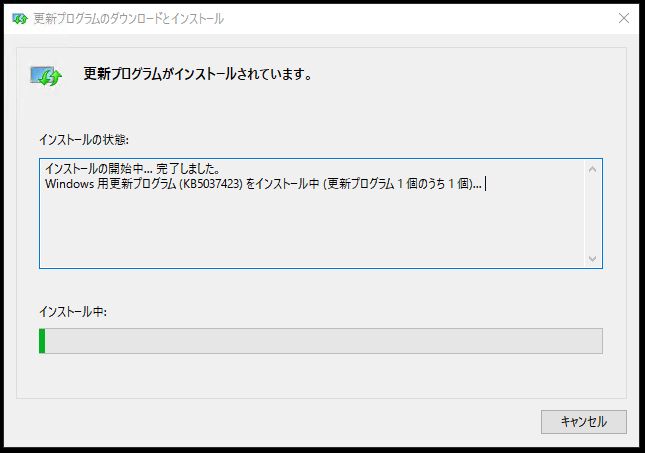This screenshot has height=453, width=645.
Task: Click the heading '更新プログラムがインストールされています。'
Action: [x=198, y=74]
